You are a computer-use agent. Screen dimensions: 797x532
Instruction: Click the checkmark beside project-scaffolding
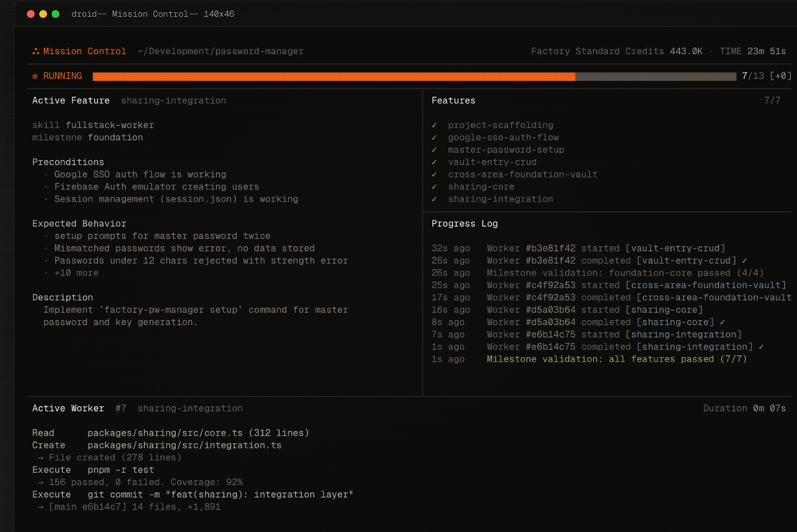[x=434, y=125]
